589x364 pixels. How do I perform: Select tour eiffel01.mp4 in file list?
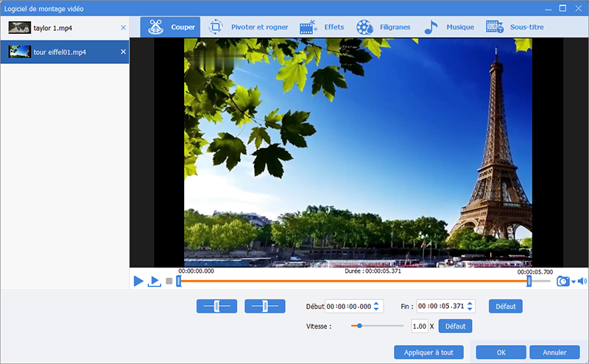(65, 51)
